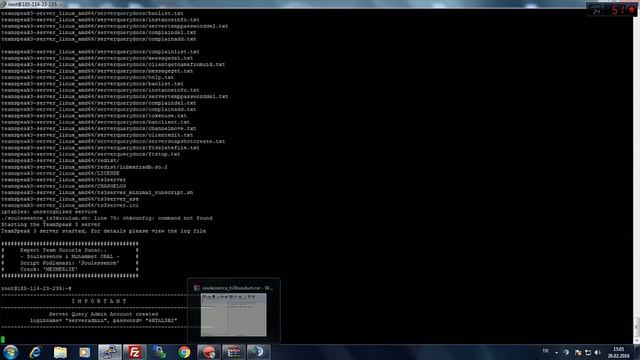Screen dimensions: 640x360
Task: Click the green terminal cursor
Action: [3, 339]
